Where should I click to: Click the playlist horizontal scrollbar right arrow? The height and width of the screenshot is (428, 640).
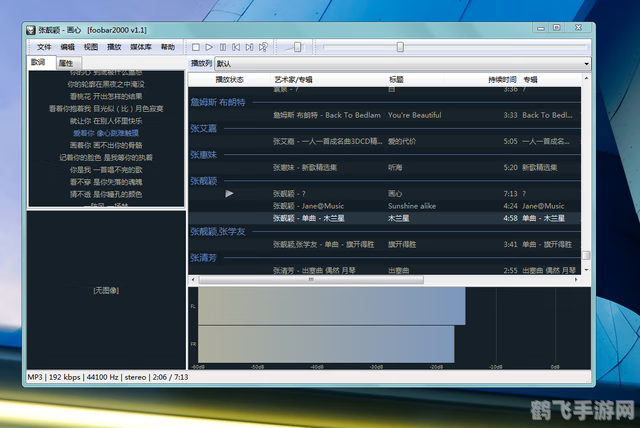point(576,280)
